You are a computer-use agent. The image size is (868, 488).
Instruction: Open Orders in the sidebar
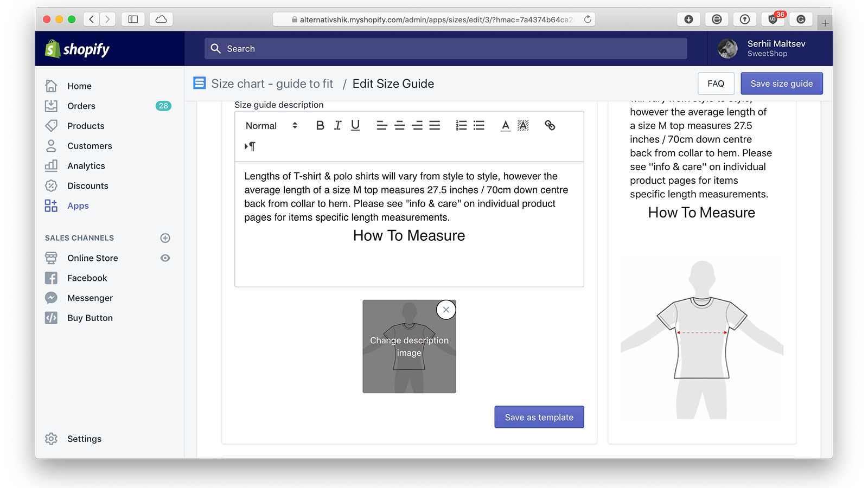(x=81, y=106)
